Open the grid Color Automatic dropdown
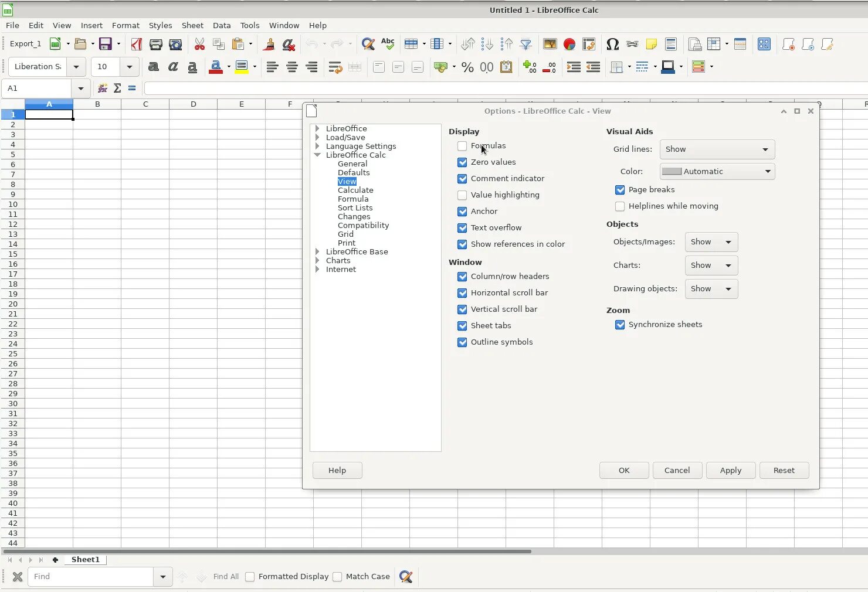The width and height of the screenshot is (868, 592). [x=717, y=172]
